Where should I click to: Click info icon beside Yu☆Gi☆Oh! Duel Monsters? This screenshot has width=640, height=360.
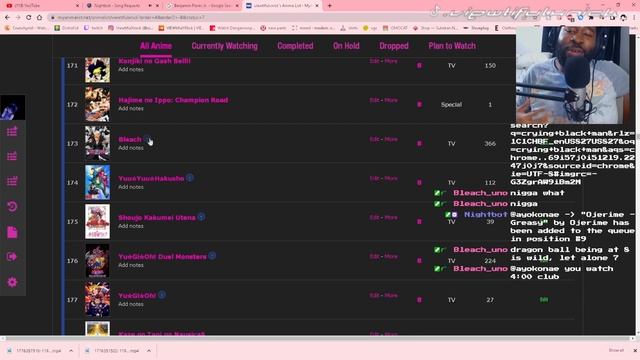point(212,256)
